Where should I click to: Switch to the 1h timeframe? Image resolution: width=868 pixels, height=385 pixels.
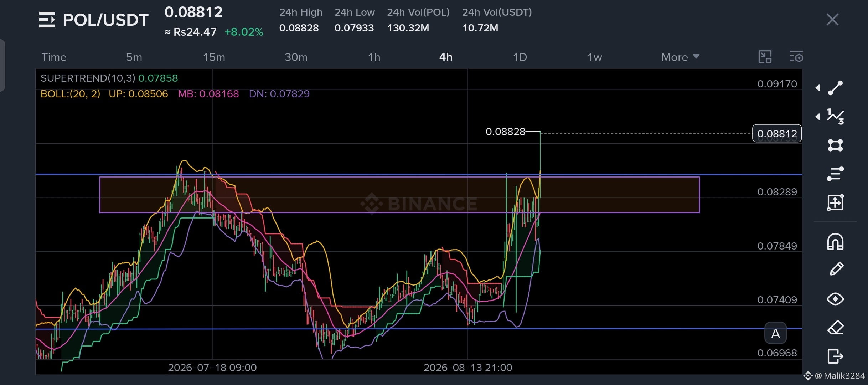pyautogui.click(x=374, y=57)
